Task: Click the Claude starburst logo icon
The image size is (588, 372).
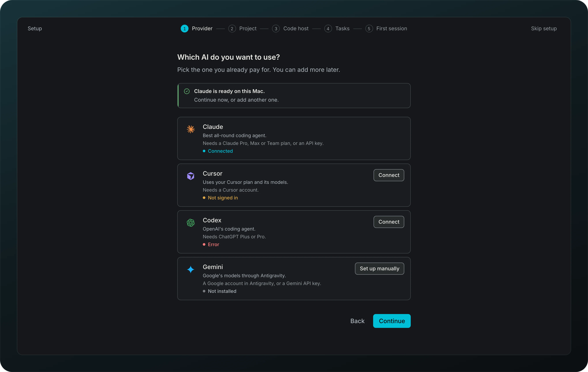Action: 191,129
